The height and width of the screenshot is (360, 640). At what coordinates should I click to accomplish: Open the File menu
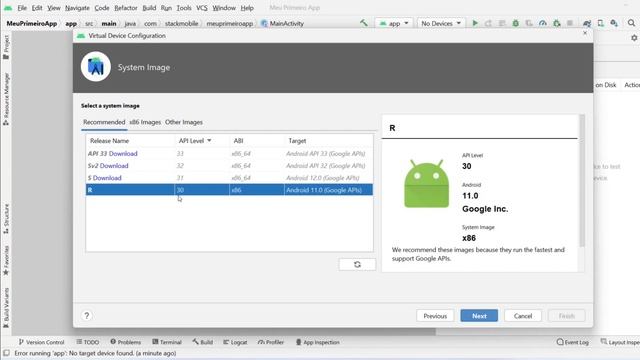pyautogui.click(x=22, y=8)
